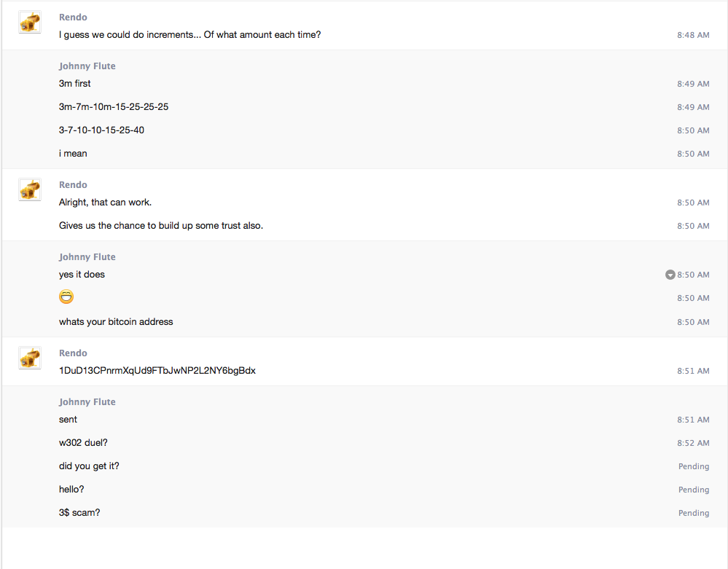Click the "3$ scam?" message
Viewport: 728px width, 569px height.
point(79,513)
